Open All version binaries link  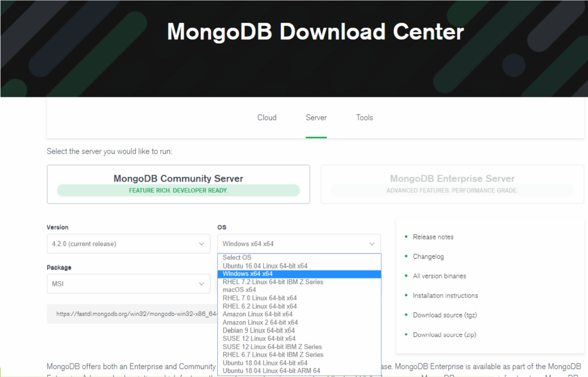click(439, 276)
